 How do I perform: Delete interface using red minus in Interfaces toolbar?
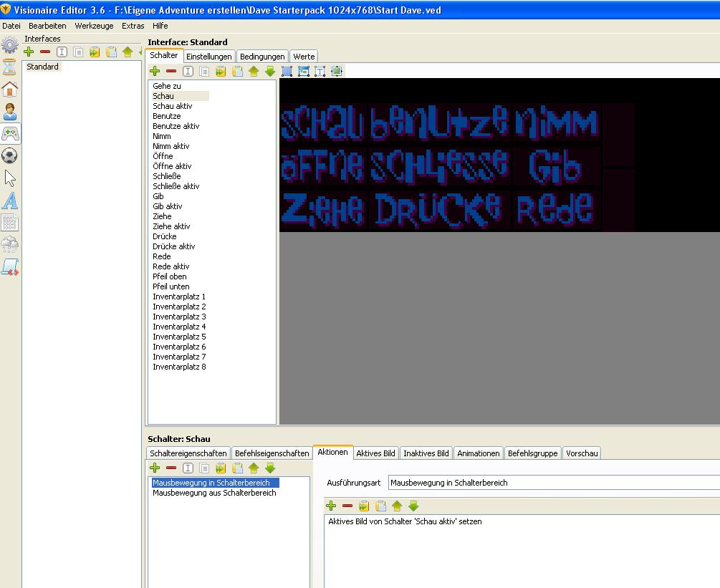[45, 52]
